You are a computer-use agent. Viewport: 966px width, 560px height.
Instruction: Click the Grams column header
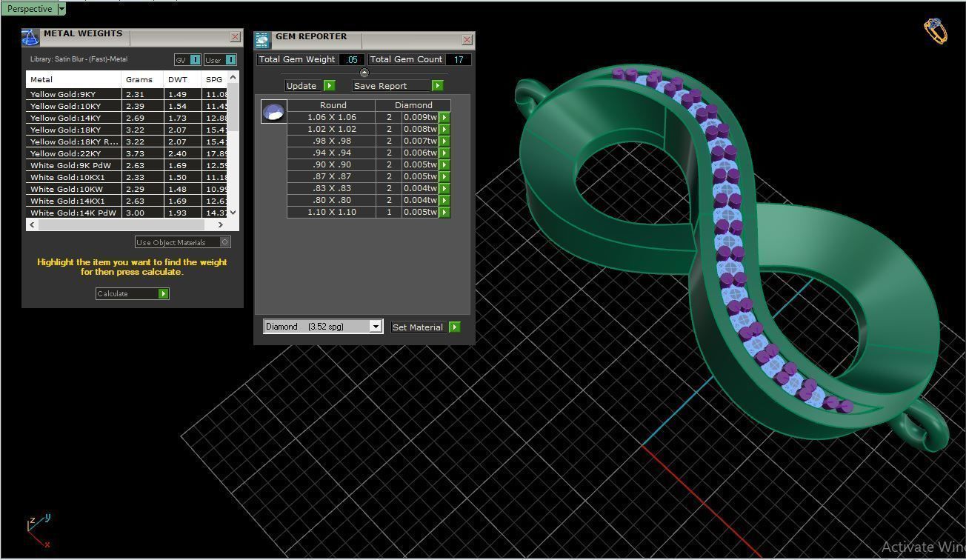pos(142,79)
